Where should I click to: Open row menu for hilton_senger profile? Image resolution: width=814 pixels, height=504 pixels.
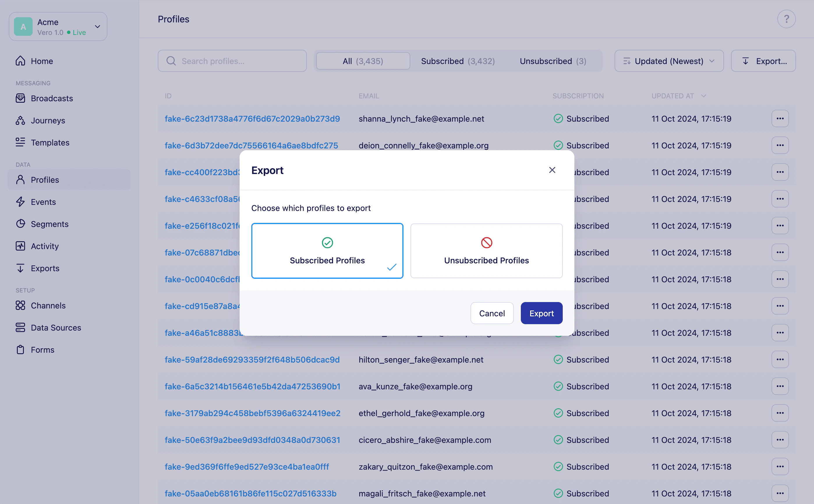pos(780,360)
